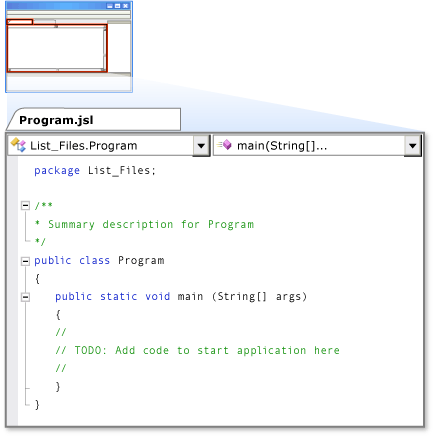Collapse the main method outline region

(x=25, y=297)
